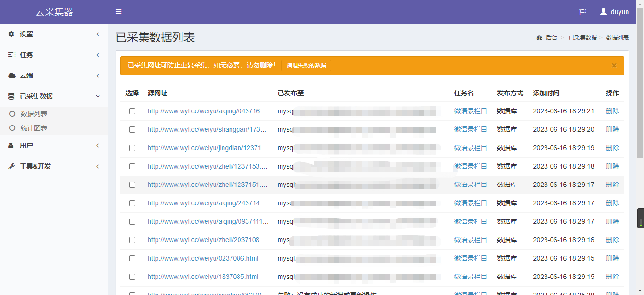Expand the 任务 menu chevron
644x295 pixels.
tap(98, 55)
